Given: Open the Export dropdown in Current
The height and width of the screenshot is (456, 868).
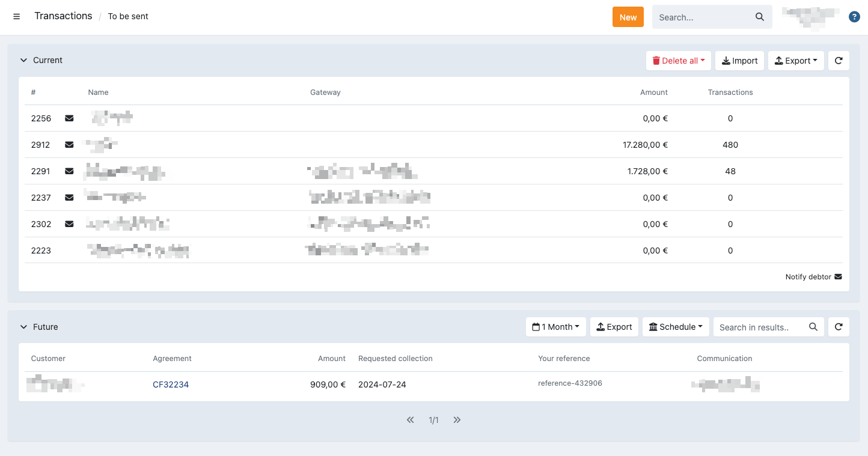Looking at the screenshot, I should (796, 61).
